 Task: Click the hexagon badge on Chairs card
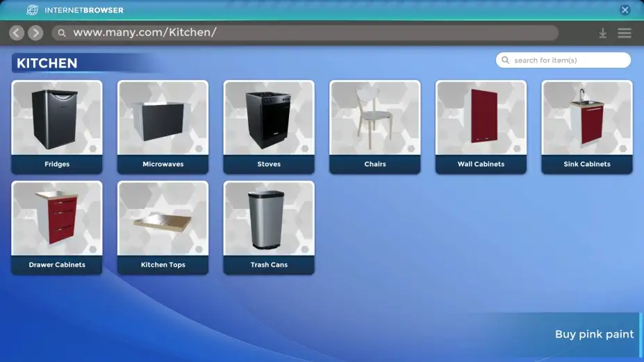tap(411, 148)
